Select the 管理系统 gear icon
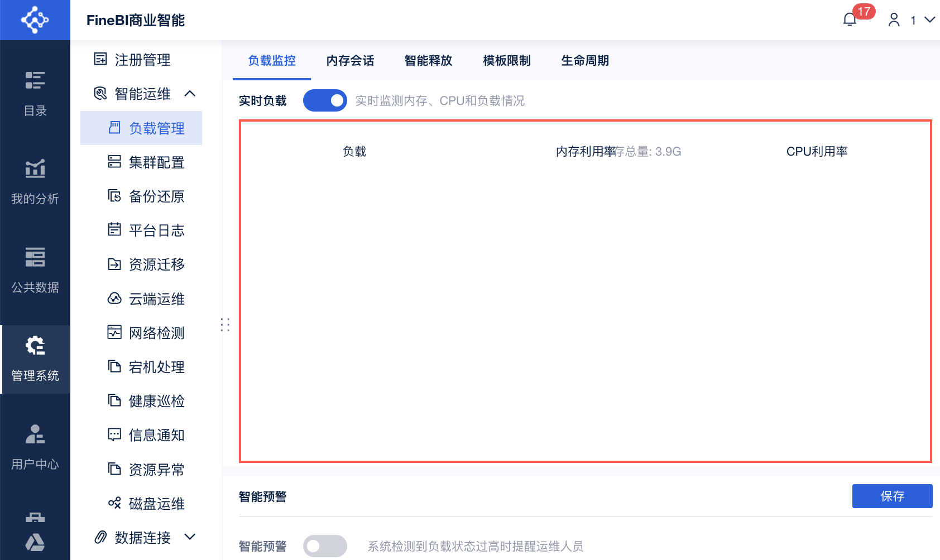940x560 pixels. [35, 345]
